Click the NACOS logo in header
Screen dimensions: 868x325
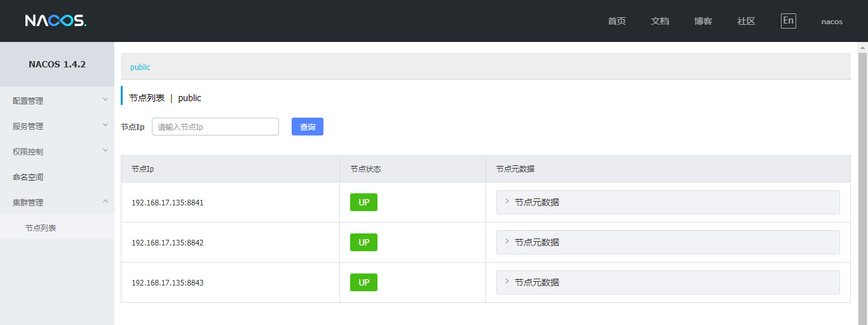coord(56,21)
